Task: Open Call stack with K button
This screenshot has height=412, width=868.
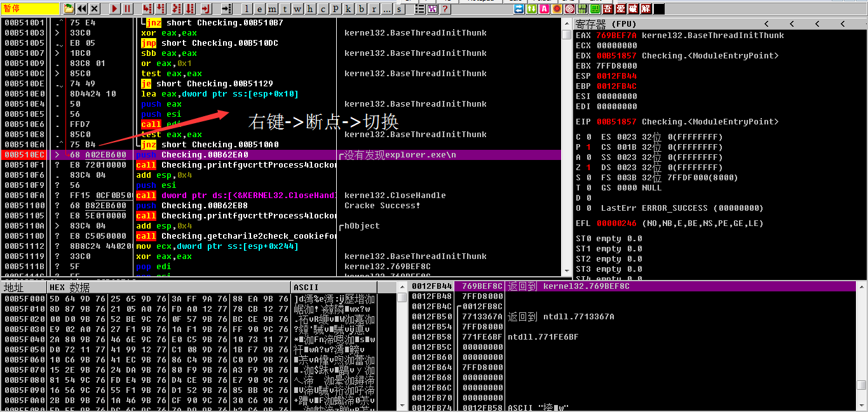Action: point(348,9)
